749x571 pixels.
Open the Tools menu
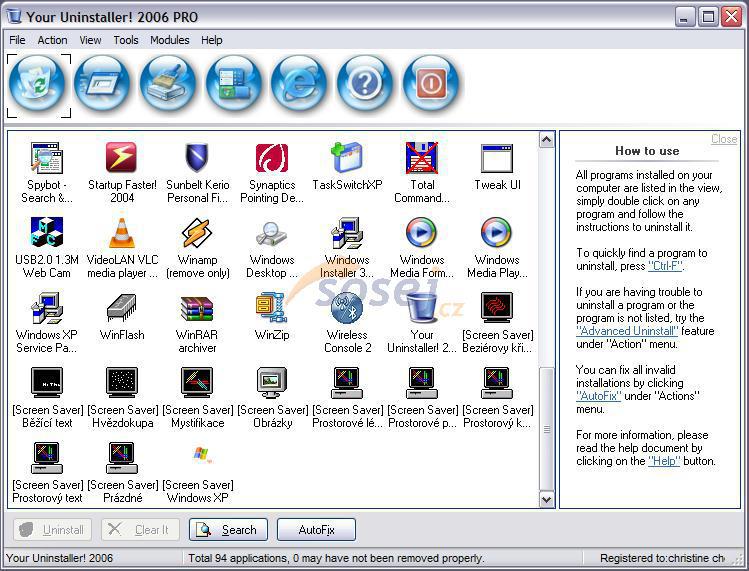coord(126,40)
